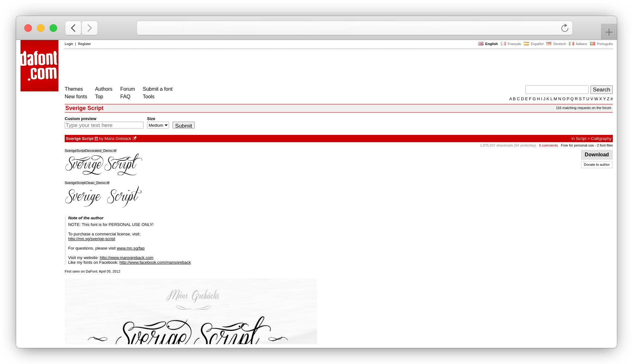Open the FAQ page
This screenshot has width=633, height=364.
(x=125, y=97)
